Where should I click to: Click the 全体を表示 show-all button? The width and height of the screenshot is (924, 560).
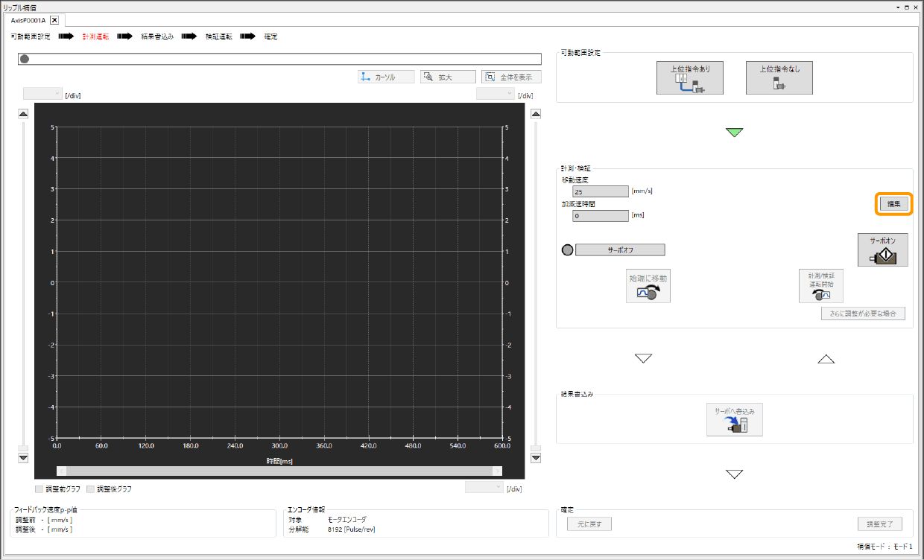click(511, 77)
